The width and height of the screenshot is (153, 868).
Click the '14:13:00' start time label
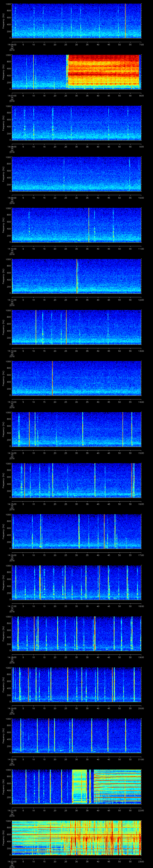click(x=12, y=402)
